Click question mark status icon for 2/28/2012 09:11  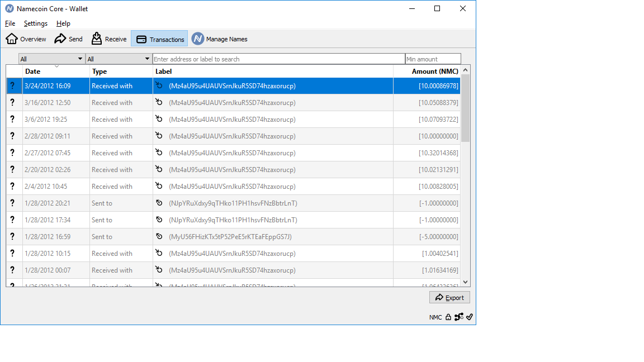(x=13, y=136)
